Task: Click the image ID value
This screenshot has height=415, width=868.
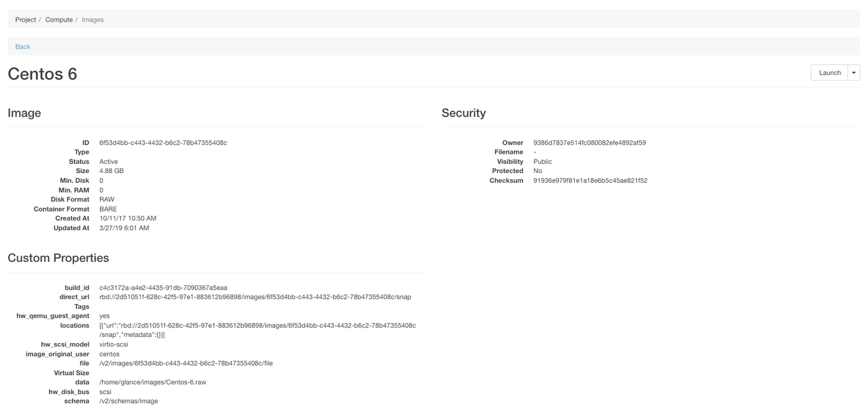Action: pos(163,143)
